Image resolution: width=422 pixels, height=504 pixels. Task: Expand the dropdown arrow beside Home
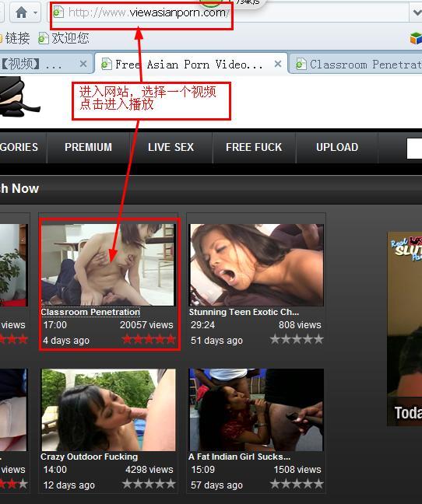click(35, 13)
